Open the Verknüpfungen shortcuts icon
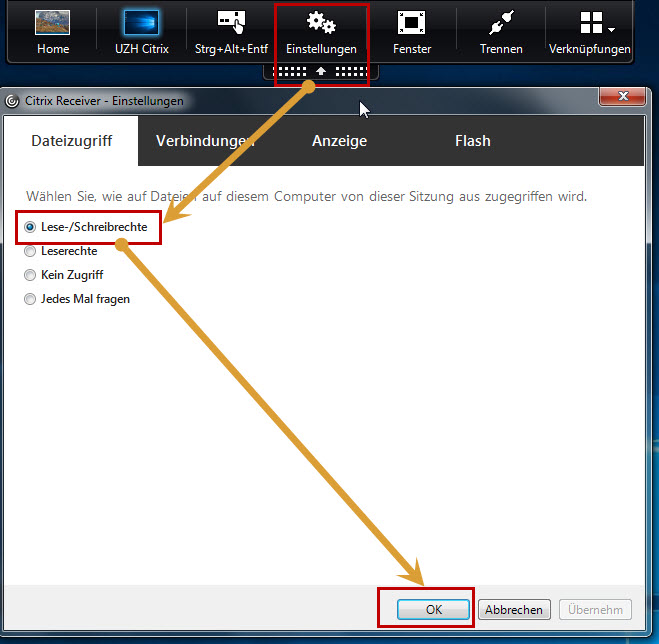The height and width of the screenshot is (644, 659). (x=584, y=24)
